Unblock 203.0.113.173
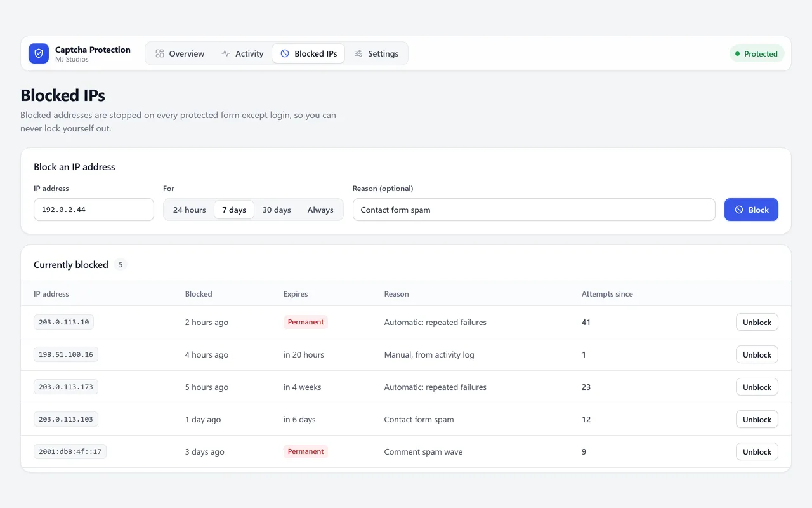The height and width of the screenshot is (508, 812). pos(757,387)
